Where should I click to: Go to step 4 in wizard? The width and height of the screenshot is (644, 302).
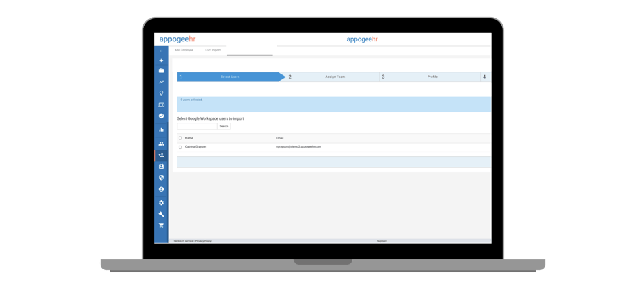(x=486, y=77)
